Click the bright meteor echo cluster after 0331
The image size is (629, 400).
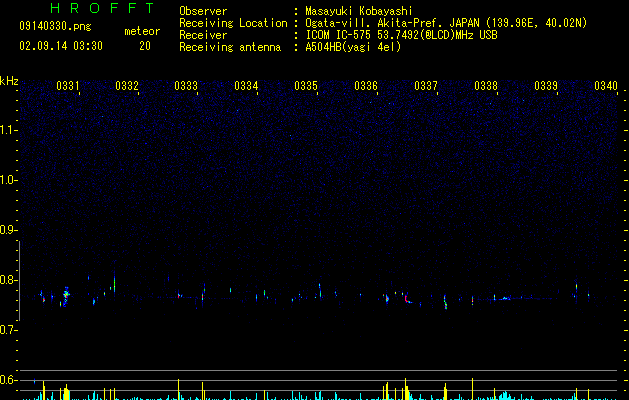66,296
